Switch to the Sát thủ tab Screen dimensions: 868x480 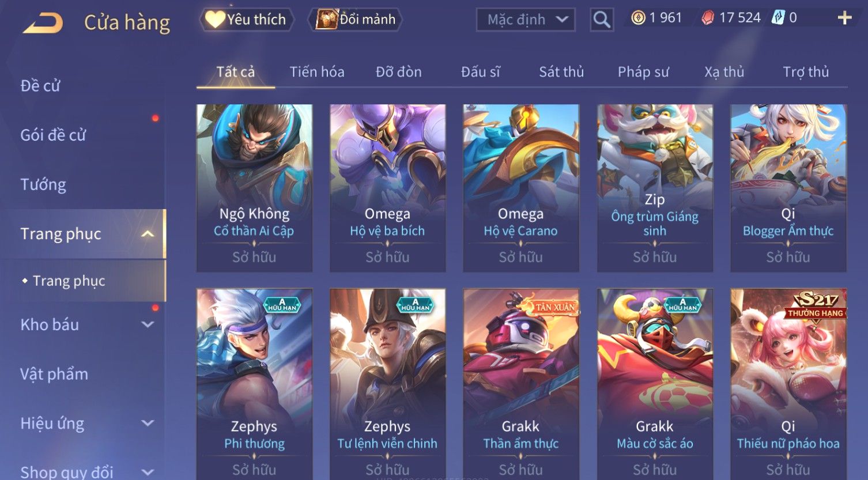(561, 72)
